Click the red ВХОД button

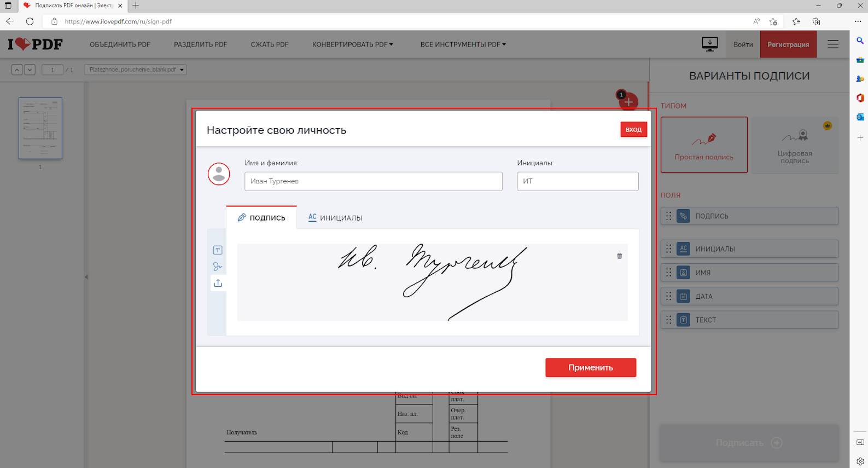click(x=633, y=129)
